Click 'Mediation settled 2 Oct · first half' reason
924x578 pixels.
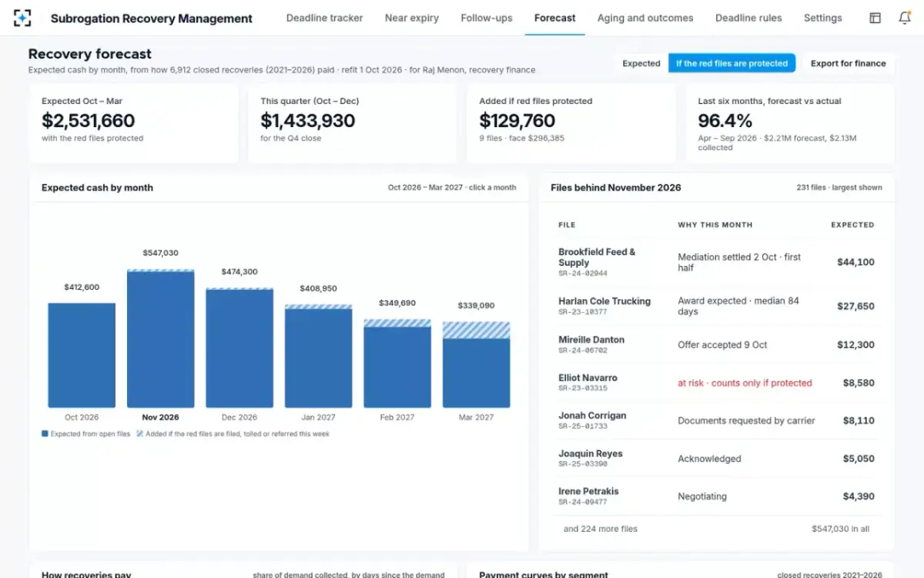[739, 262]
